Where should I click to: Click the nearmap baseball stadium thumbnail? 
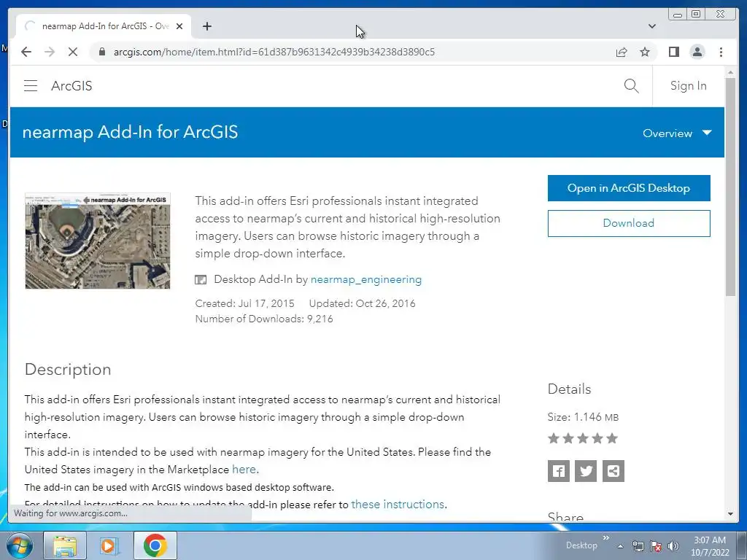tap(98, 241)
